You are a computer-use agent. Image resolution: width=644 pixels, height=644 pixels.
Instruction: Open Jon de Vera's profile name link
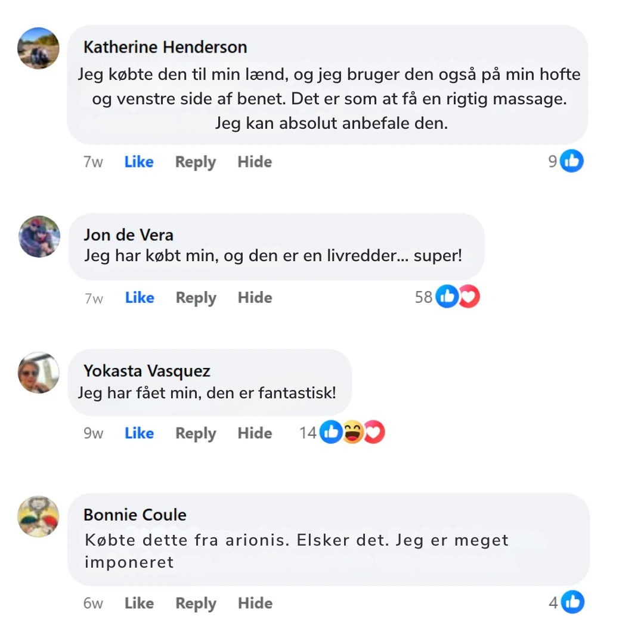pos(129,235)
